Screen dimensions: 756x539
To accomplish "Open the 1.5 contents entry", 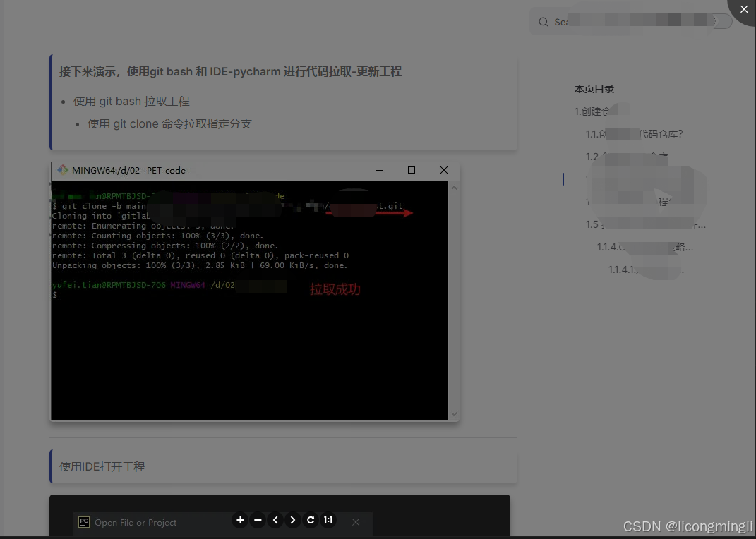I will pyautogui.click(x=646, y=224).
